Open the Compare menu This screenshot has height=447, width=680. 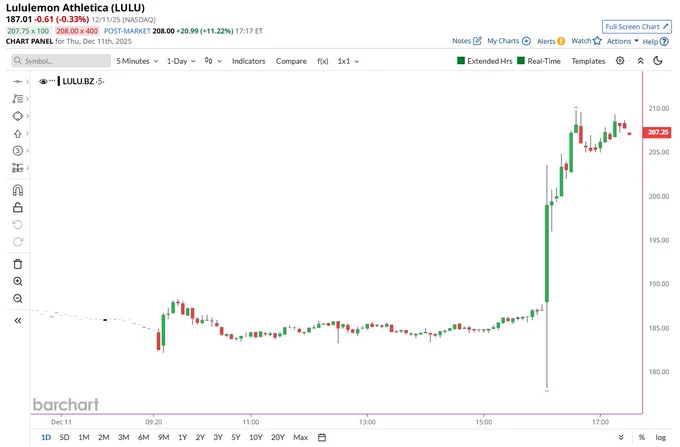click(x=291, y=61)
